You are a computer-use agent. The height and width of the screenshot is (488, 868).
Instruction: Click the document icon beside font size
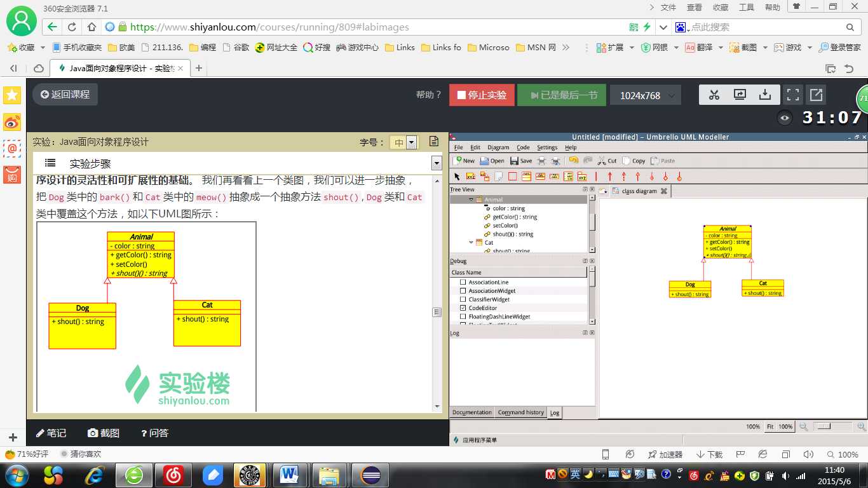pyautogui.click(x=434, y=142)
